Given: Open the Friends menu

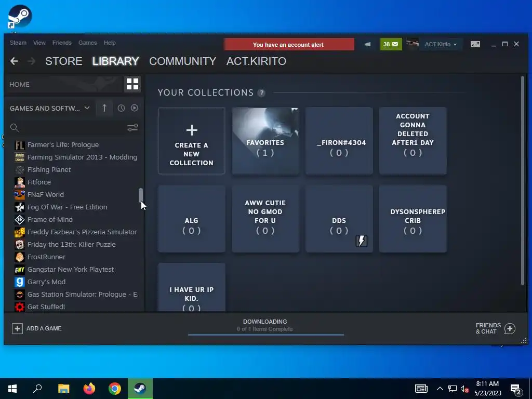Looking at the screenshot, I should click(62, 43).
